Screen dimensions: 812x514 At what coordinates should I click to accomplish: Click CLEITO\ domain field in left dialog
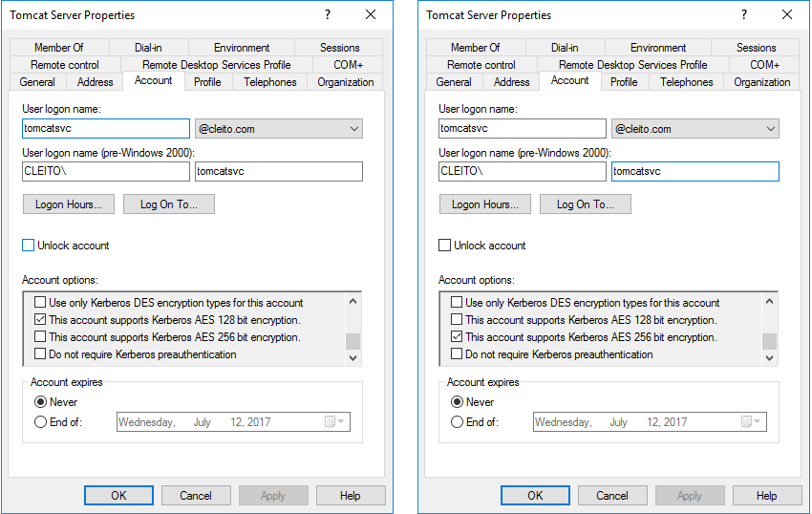[x=106, y=172]
